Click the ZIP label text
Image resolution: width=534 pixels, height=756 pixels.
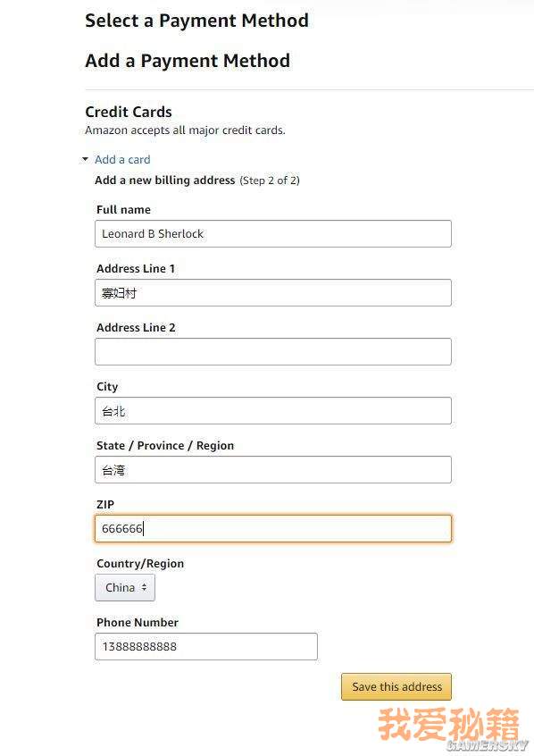(105, 504)
